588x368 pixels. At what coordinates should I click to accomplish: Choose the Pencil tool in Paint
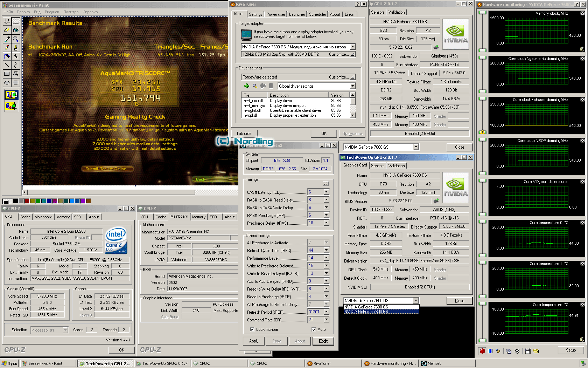tap(7, 47)
